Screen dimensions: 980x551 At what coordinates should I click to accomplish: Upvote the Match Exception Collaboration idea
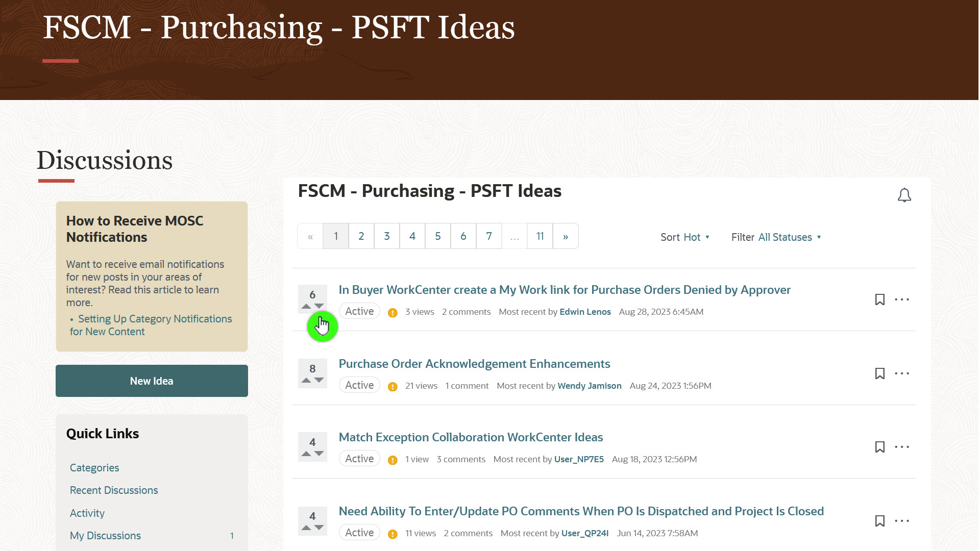306,454
